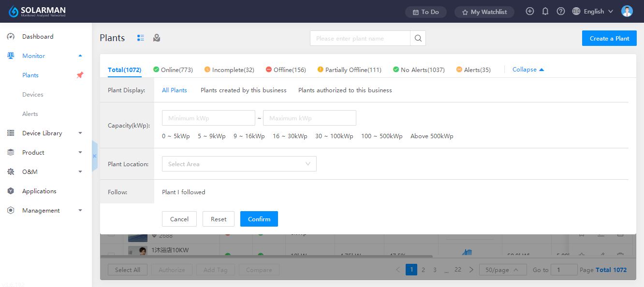Open the user avatar menu
This screenshot has height=287, width=644.
[627, 11]
